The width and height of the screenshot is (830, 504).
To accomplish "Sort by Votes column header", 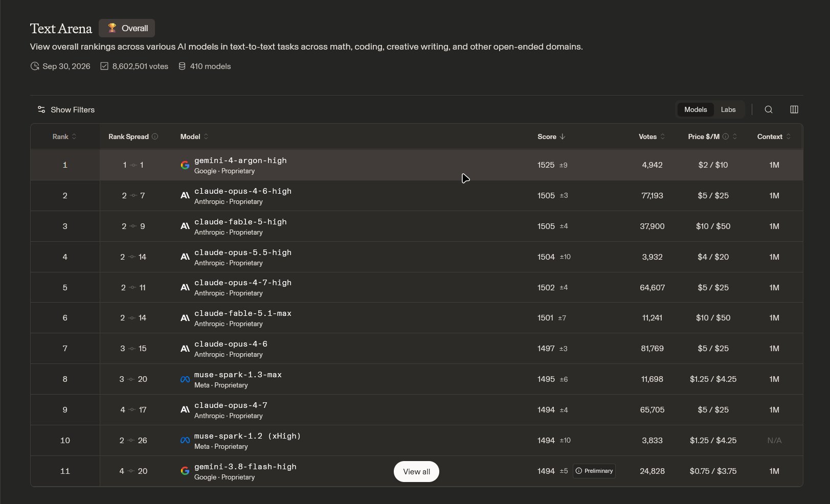I will 652,136.
